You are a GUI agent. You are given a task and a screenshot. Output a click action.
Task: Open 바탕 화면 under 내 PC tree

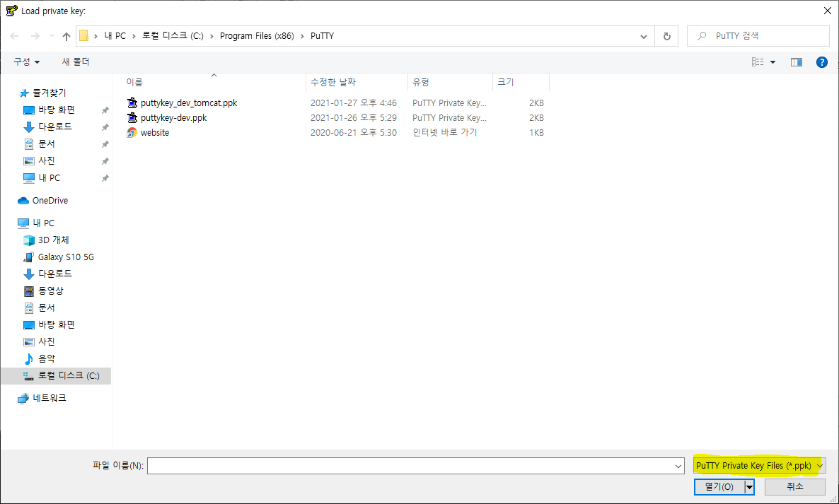(50, 325)
